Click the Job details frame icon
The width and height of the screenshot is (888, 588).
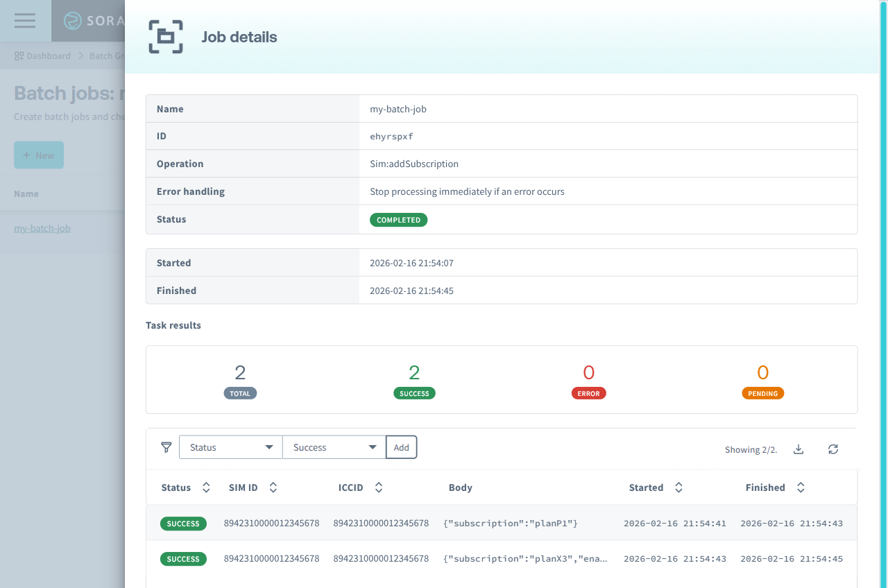pos(165,36)
